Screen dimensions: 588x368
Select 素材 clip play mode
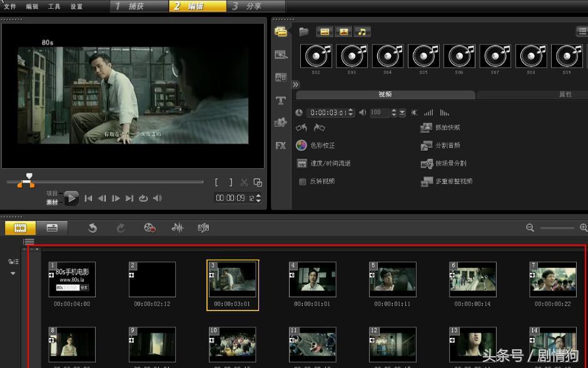tap(52, 202)
